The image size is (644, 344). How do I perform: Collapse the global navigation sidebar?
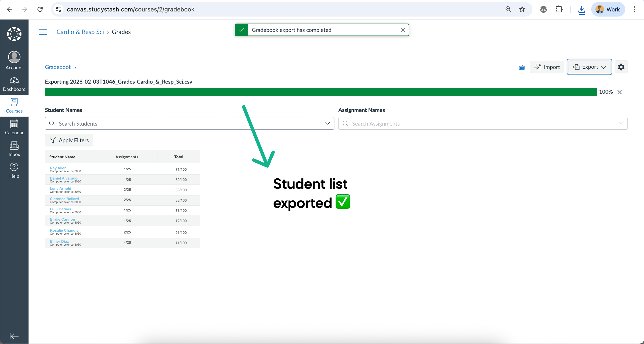pos(14,336)
